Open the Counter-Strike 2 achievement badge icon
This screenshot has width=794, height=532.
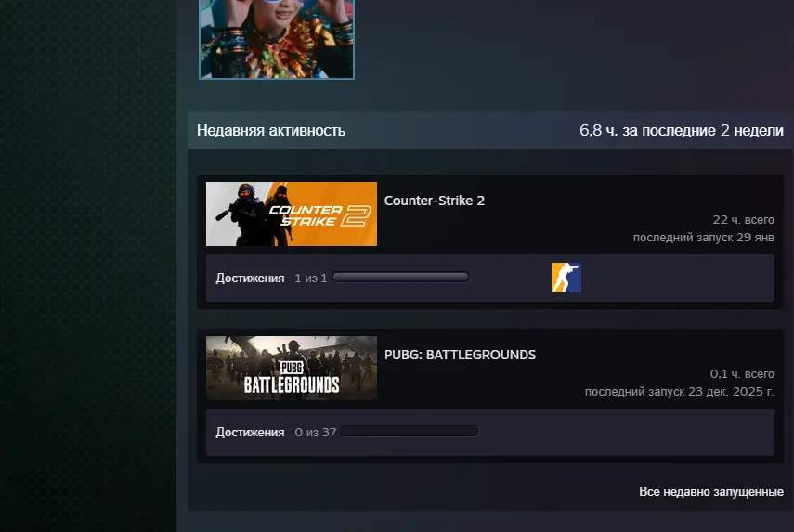(x=566, y=278)
